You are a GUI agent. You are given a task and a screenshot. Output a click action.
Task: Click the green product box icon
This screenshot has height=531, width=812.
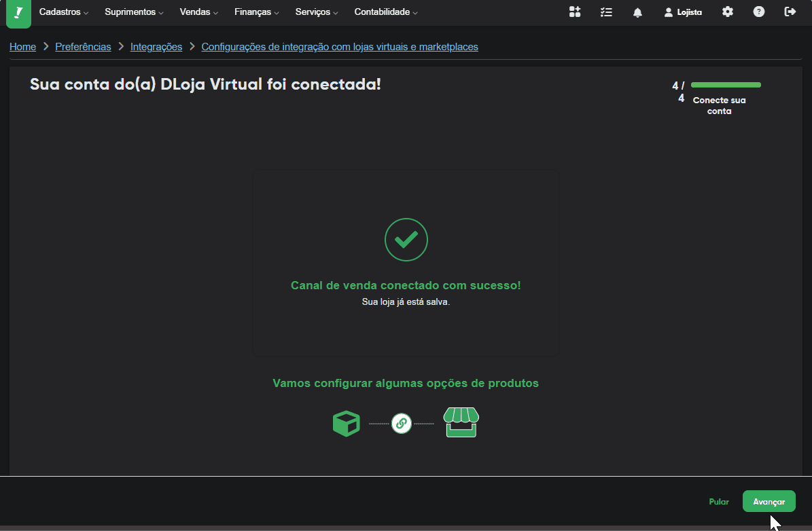[x=346, y=423]
